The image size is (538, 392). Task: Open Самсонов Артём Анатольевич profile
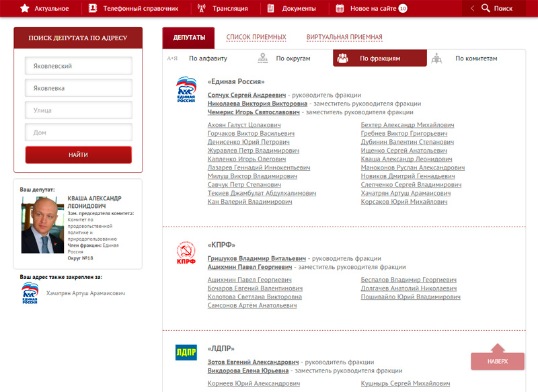tap(252, 305)
